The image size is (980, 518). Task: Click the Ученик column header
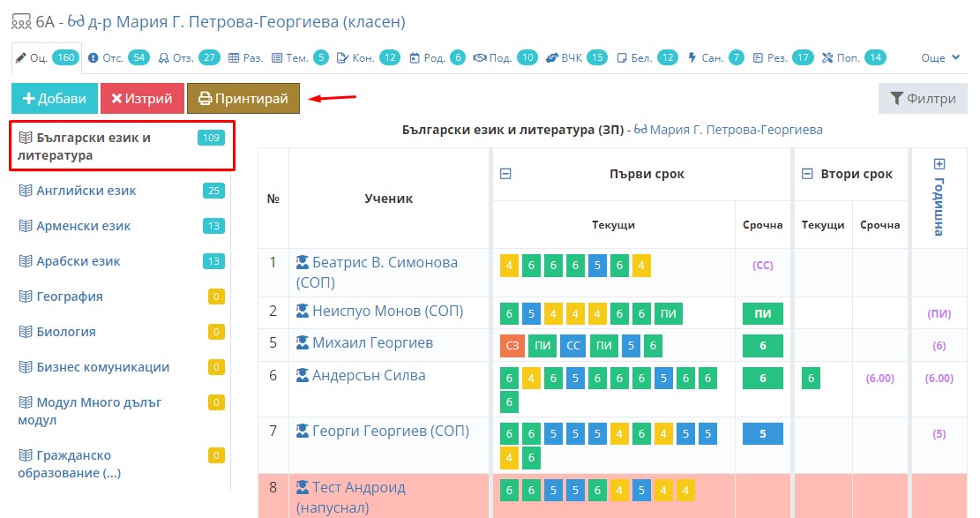coord(389,199)
